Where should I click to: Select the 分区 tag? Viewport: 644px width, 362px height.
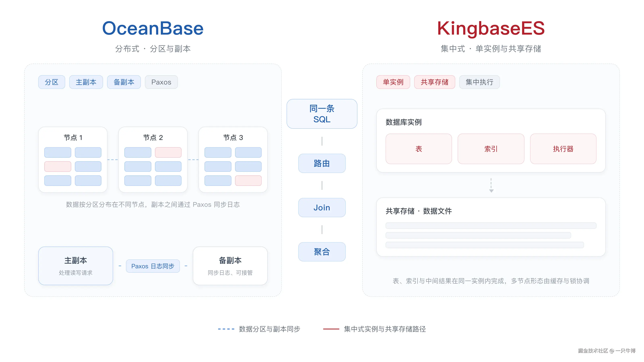pyautogui.click(x=52, y=82)
